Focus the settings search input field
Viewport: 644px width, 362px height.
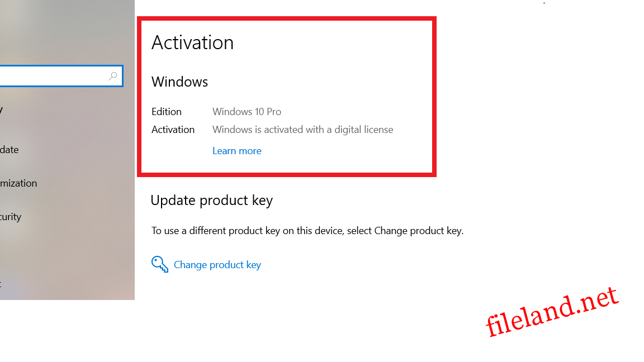point(50,76)
